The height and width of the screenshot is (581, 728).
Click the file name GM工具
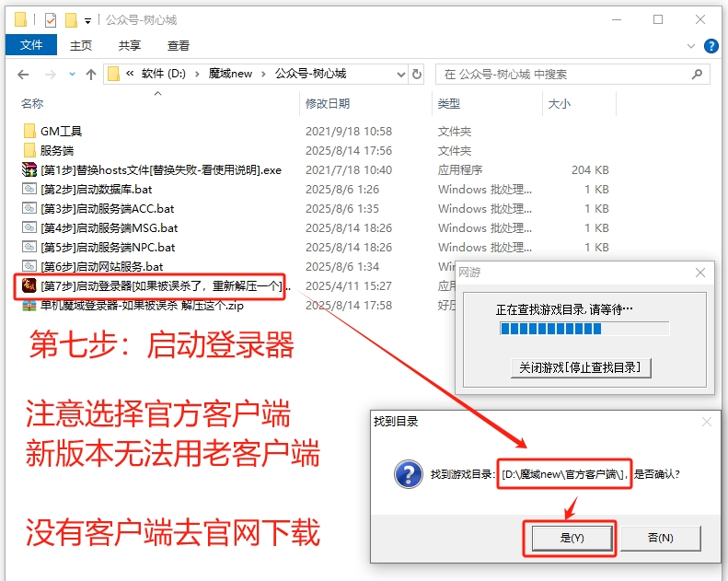click(x=61, y=132)
